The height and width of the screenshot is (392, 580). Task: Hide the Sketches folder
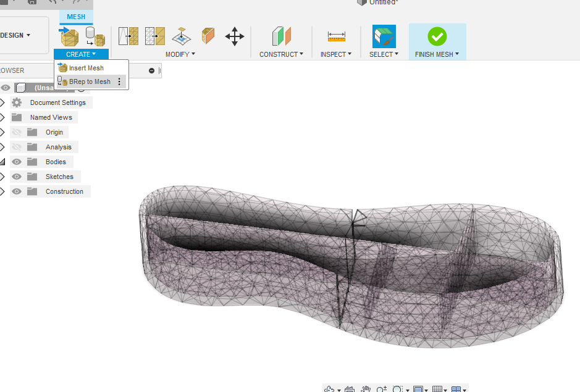pos(17,177)
